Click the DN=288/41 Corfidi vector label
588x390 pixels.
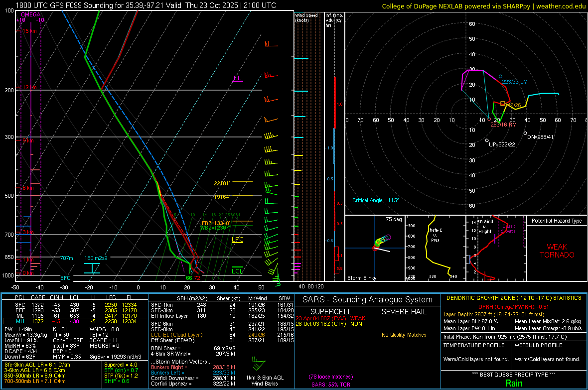point(540,137)
